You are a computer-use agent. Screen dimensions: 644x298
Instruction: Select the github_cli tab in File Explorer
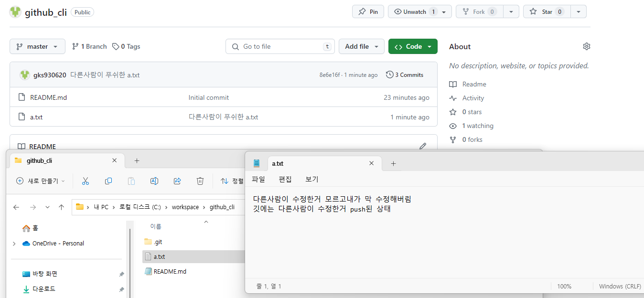point(67,160)
